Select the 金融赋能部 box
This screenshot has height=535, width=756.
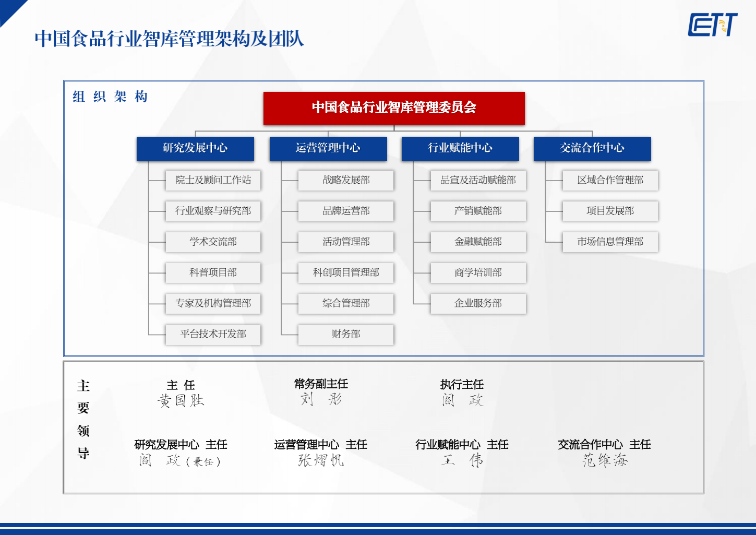(x=478, y=242)
